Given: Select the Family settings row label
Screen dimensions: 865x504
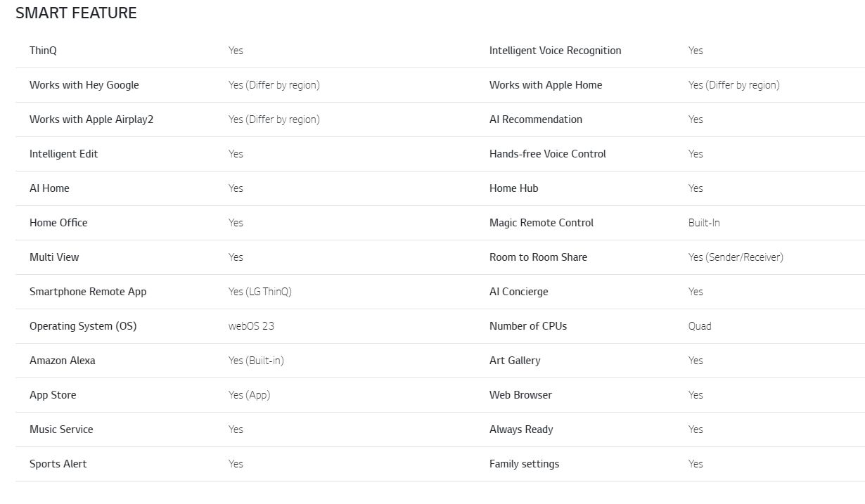Looking at the screenshot, I should [525, 464].
